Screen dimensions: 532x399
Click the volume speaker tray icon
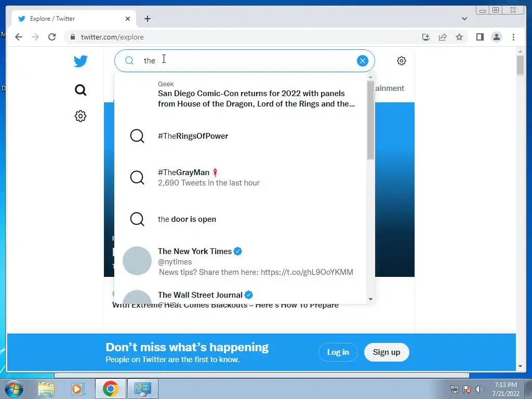tap(480, 389)
